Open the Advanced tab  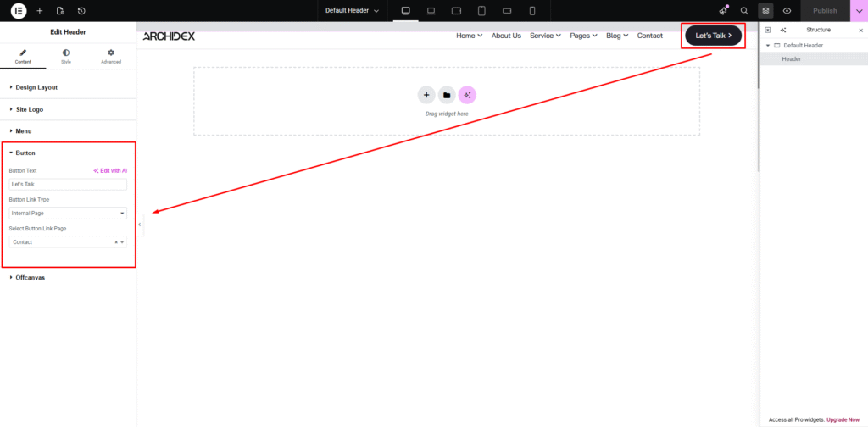tap(110, 56)
